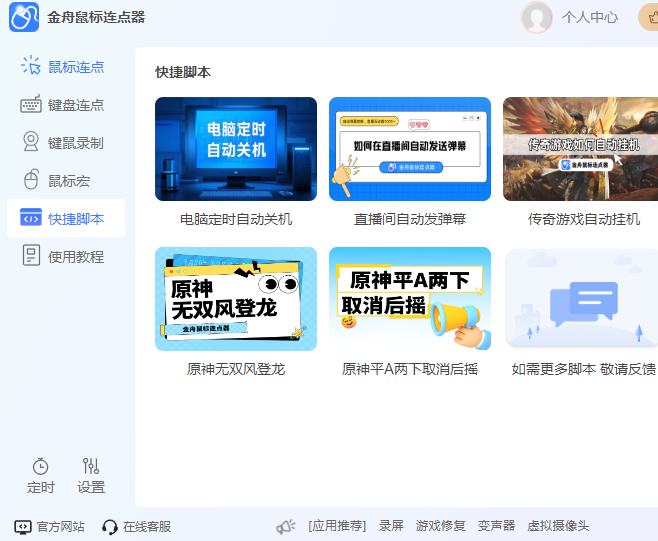The width and height of the screenshot is (658, 541).
Task: Select the 直播间自动发弹幕 script thumbnail
Action: click(x=410, y=149)
